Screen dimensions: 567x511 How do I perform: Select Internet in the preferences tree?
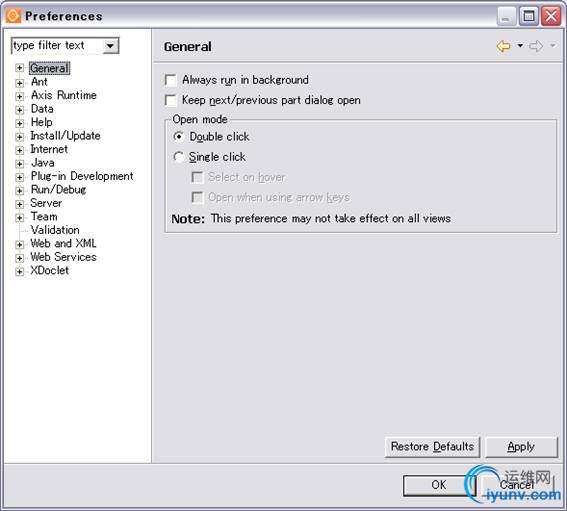tap(49, 149)
